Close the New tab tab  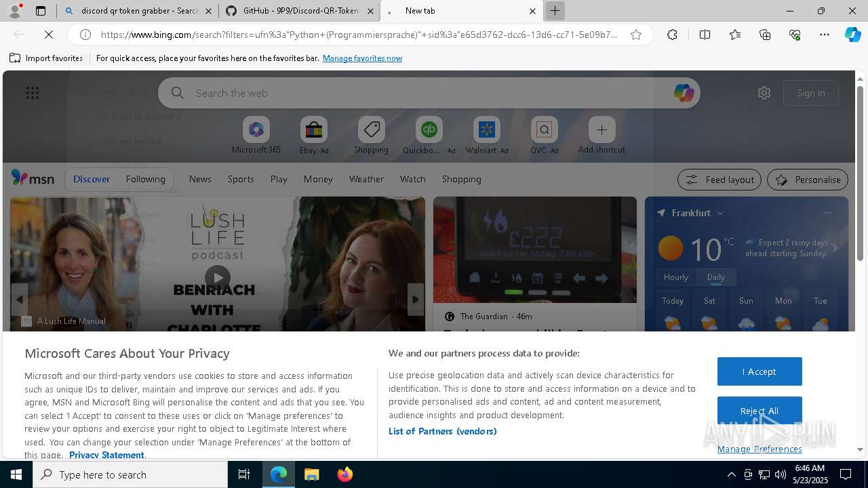(532, 11)
